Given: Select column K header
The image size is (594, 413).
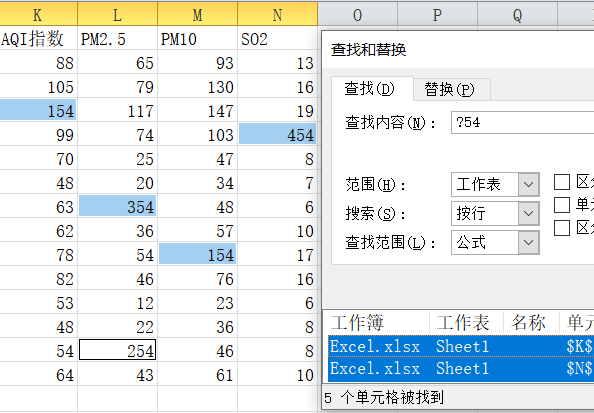Looking at the screenshot, I should coord(38,14).
